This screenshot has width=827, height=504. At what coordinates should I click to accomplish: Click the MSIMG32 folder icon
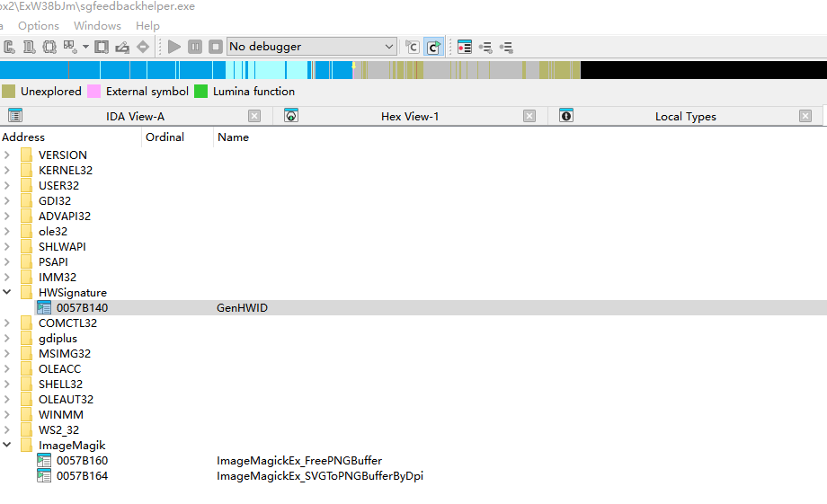[x=26, y=354]
